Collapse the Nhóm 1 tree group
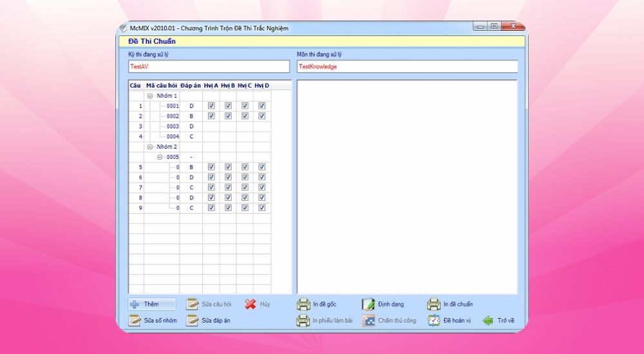644x354 pixels. (x=150, y=96)
